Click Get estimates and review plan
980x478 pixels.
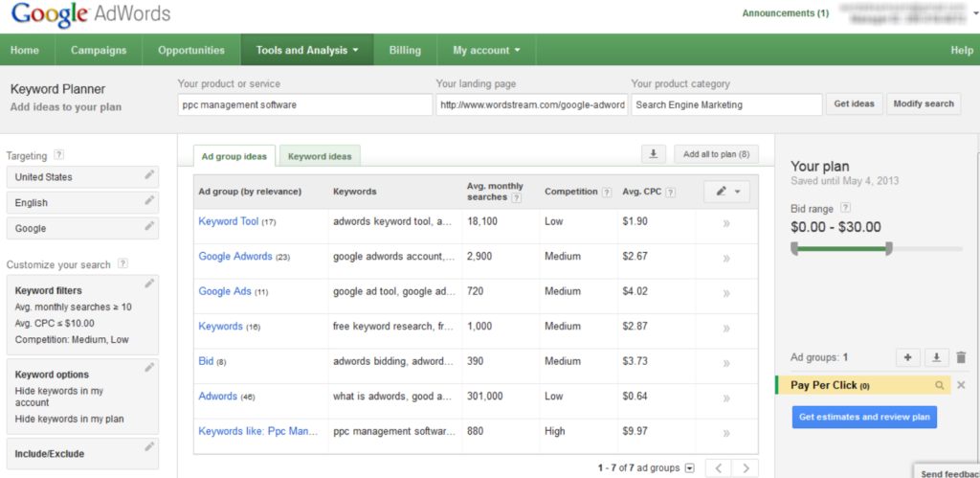[x=864, y=417]
